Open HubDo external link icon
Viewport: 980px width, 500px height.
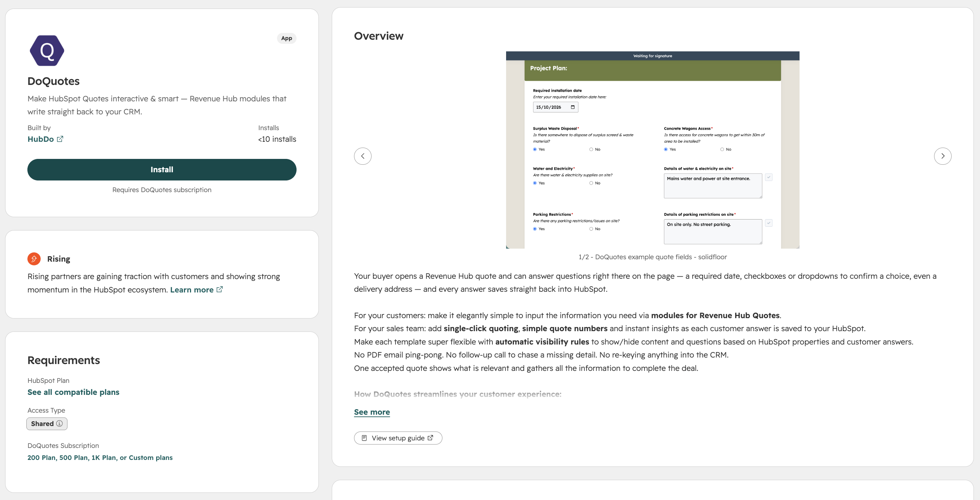pyautogui.click(x=60, y=139)
